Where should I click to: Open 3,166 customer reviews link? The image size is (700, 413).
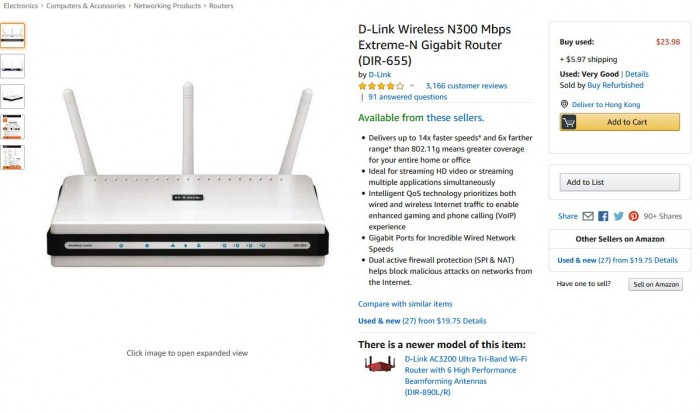(466, 86)
